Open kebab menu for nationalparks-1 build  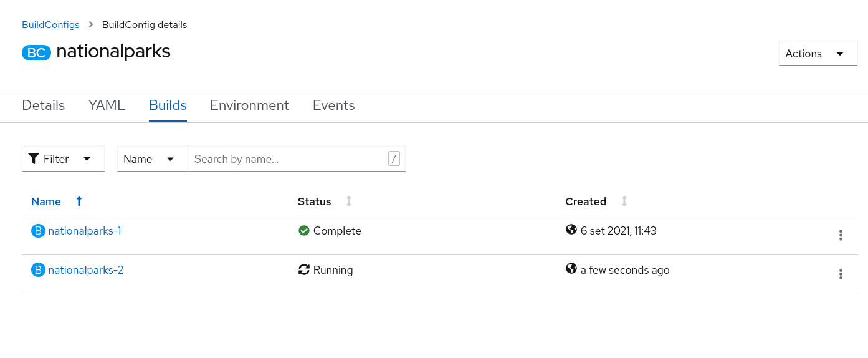coord(841,235)
